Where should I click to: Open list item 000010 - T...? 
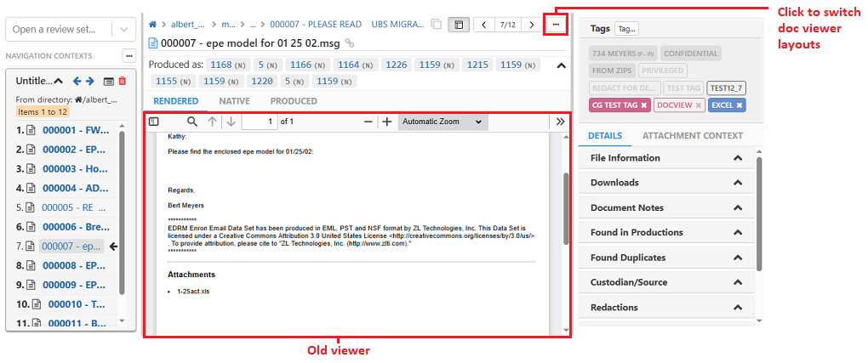77,304
